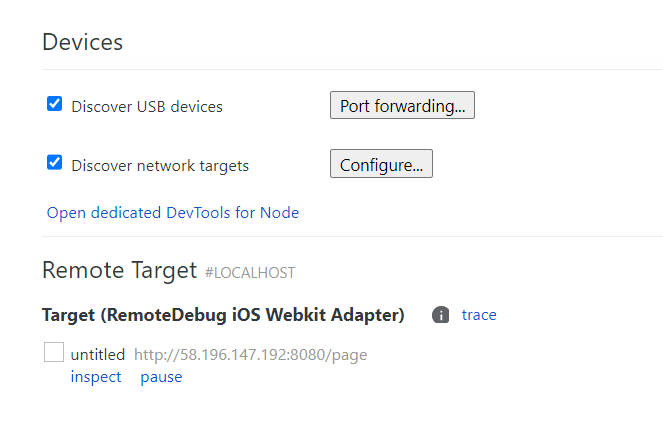Click the Discover network targets label text
This screenshot has width=663, height=434.
(x=160, y=165)
